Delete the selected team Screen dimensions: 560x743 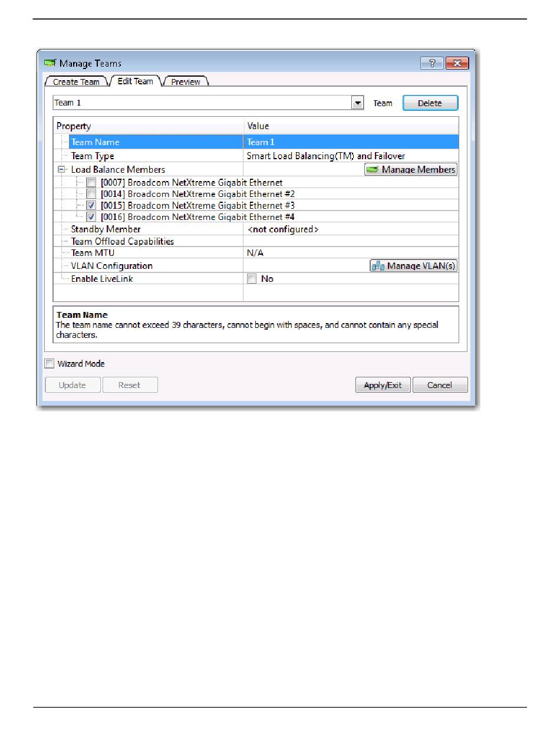click(x=430, y=103)
